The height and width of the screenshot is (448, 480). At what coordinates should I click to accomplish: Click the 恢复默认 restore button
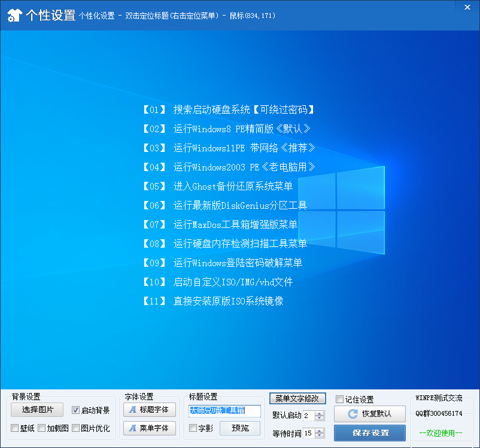pos(370,414)
